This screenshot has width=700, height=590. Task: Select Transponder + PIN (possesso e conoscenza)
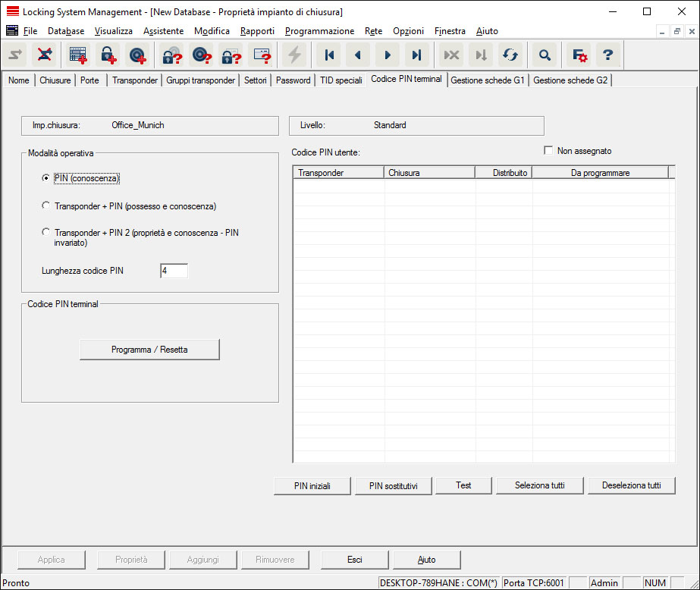[47, 206]
